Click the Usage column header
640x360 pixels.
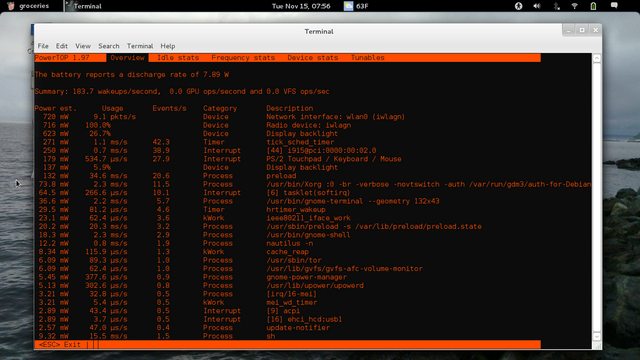click(112, 108)
